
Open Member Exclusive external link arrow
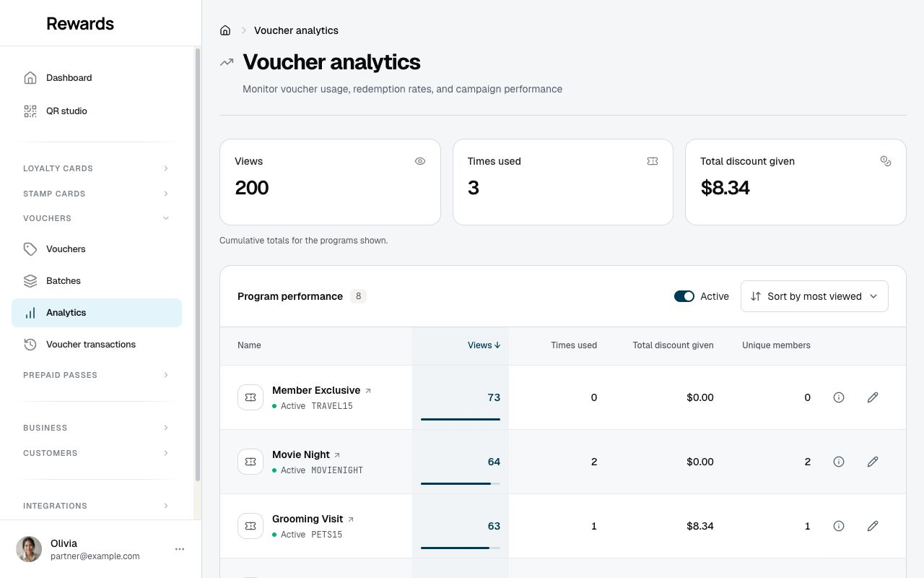click(368, 391)
